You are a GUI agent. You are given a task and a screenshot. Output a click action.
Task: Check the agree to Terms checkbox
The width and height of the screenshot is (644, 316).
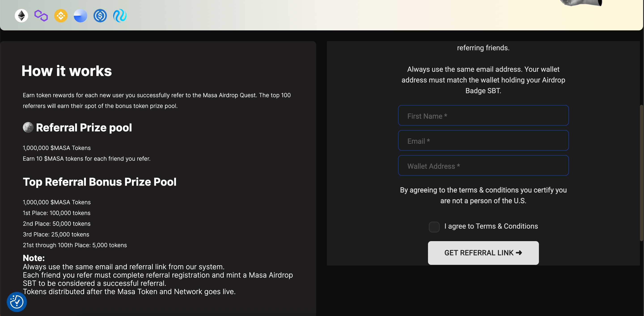[x=434, y=227]
